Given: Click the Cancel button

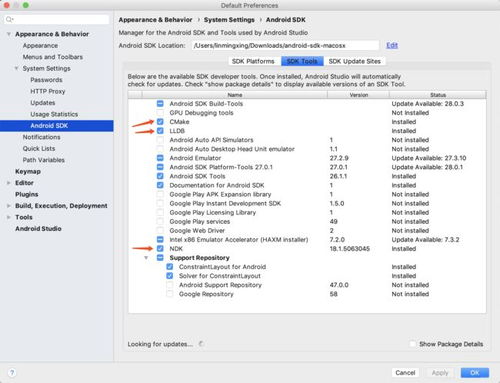Looking at the screenshot, I should (405, 373).
